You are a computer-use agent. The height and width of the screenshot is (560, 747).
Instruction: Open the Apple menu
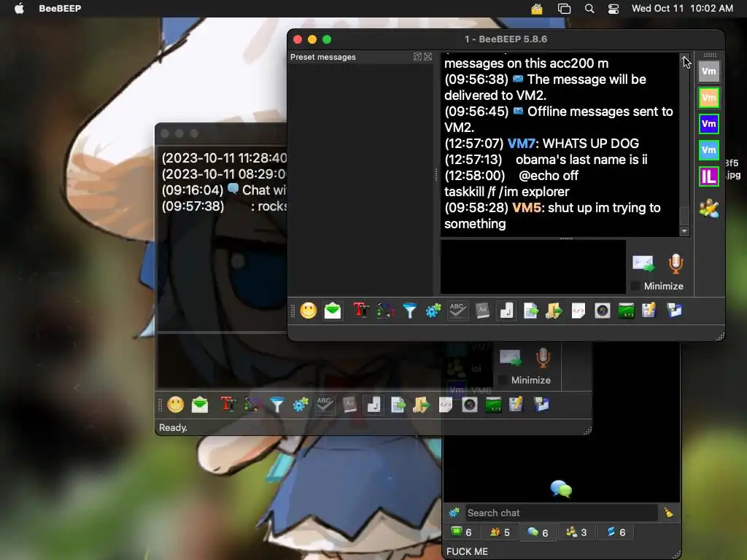19,8
